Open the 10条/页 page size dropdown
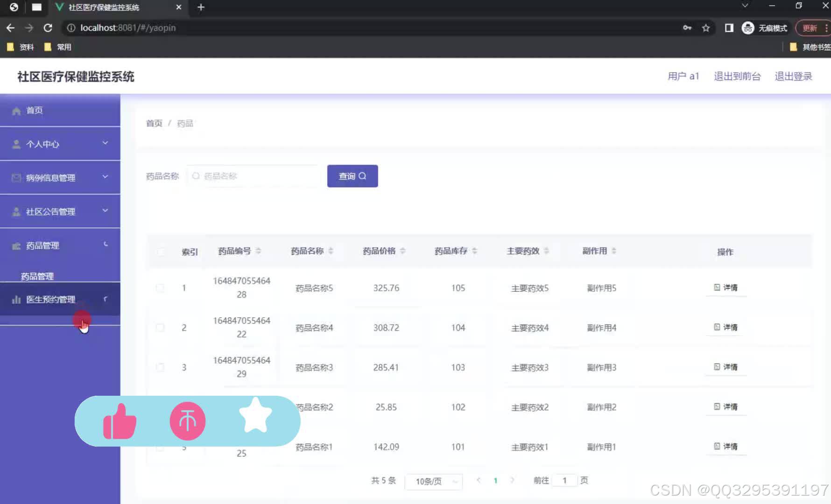 (x=433, y=481)
